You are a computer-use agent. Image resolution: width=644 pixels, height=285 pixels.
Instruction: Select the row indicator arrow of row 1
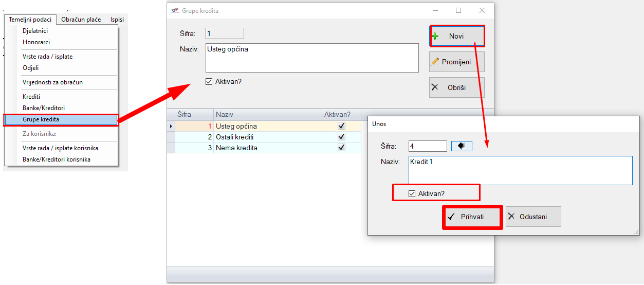[x=171, y=126]
